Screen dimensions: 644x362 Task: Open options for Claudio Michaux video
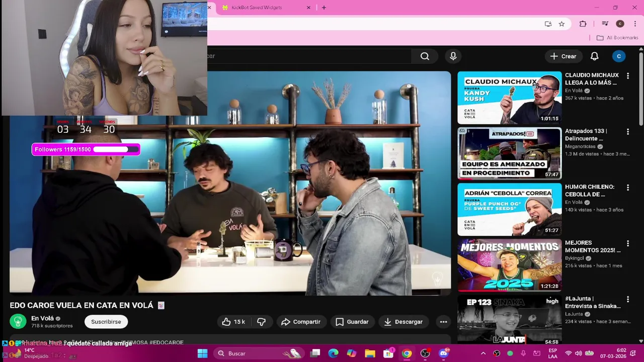point(627,75)
